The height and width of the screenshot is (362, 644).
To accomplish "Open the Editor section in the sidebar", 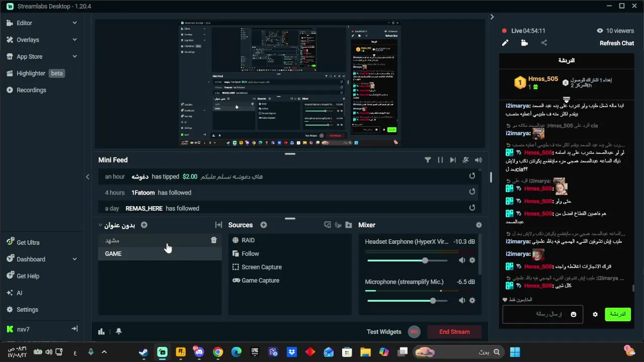I will (24, 23).
